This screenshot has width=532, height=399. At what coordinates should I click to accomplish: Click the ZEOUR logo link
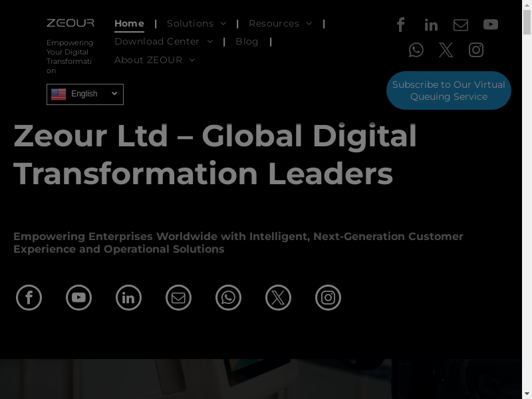tap(70, 23)
